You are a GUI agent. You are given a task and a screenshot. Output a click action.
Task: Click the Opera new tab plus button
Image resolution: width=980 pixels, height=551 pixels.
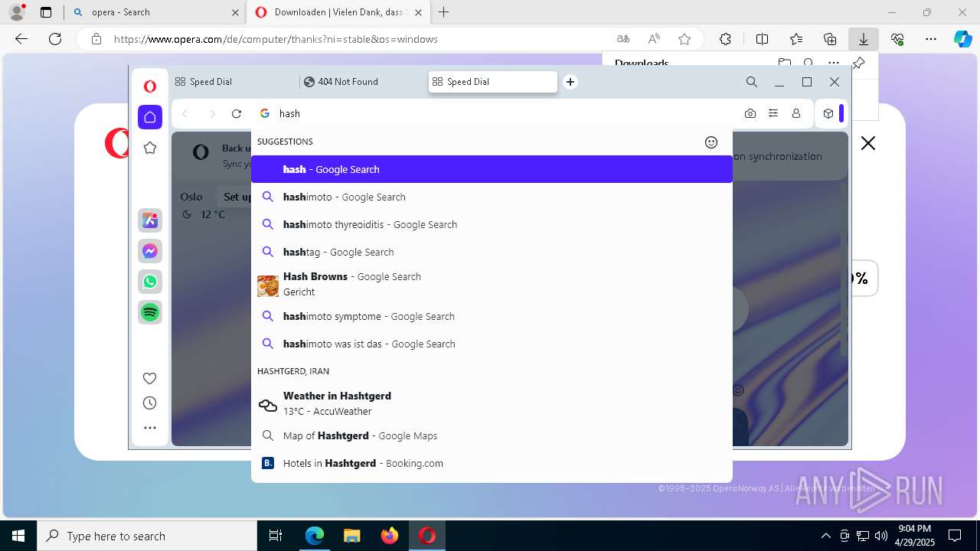(x=570, y=82)
